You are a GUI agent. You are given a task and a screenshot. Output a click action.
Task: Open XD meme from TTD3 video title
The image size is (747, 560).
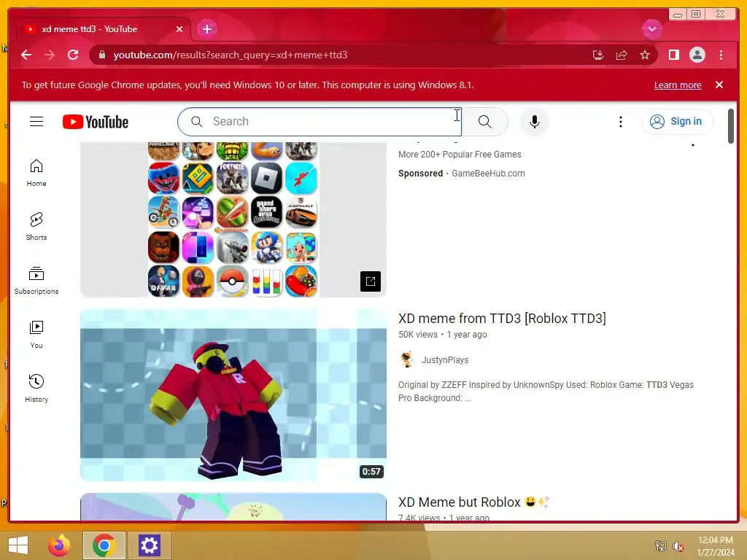tap(502, 318)
